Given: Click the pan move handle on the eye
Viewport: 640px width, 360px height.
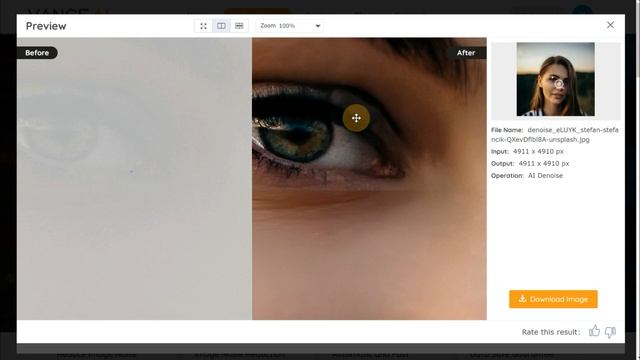Looking at the screenshot, I should click(356, 118).
